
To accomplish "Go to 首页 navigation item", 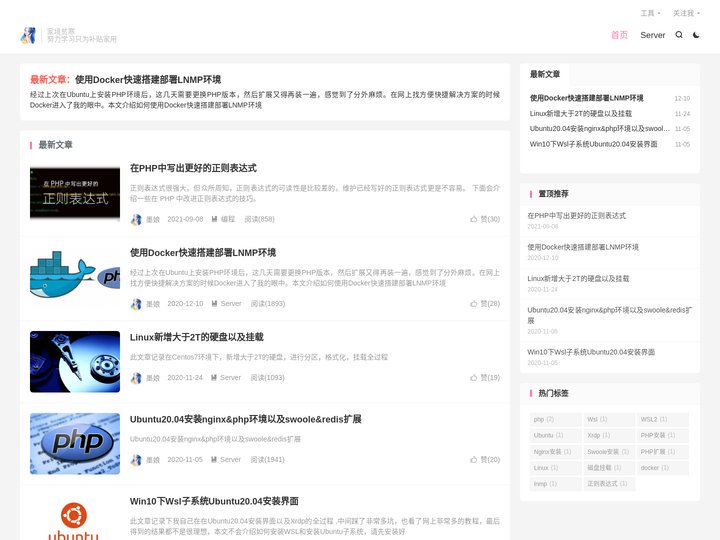I will pyautogui.click(x=619, y=35).
